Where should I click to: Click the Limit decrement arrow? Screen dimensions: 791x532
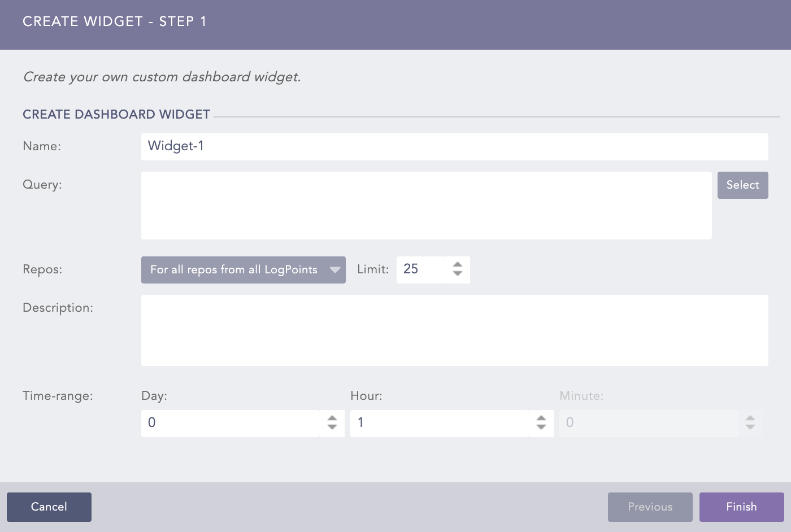[457, 273]
